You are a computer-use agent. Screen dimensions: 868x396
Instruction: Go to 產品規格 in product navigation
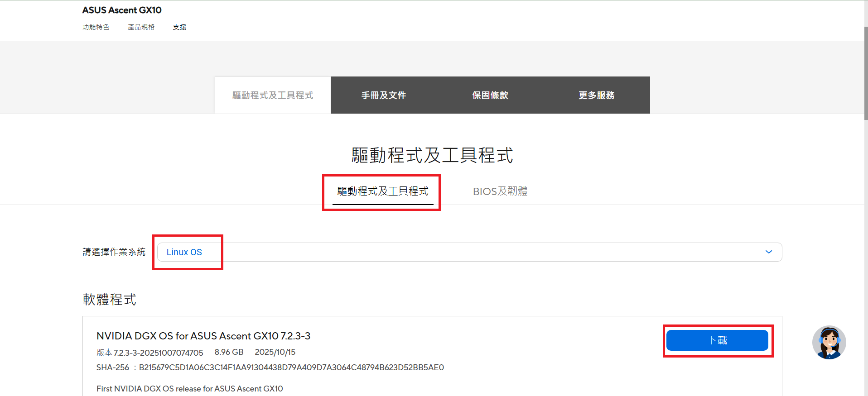(141, 27)
